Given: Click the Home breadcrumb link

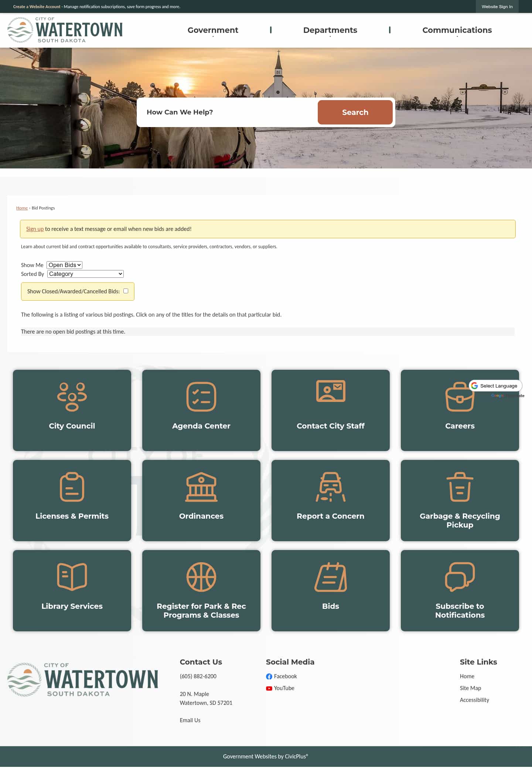Looking at the screenshot, I should point(22,208).
